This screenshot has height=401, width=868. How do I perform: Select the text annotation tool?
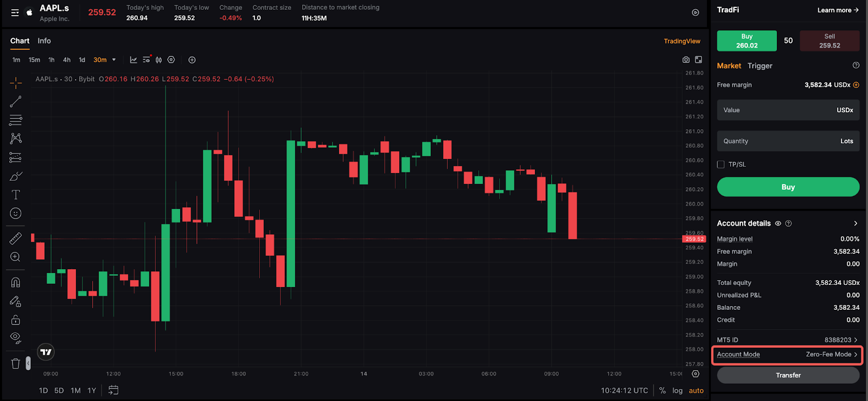[16, 195]
